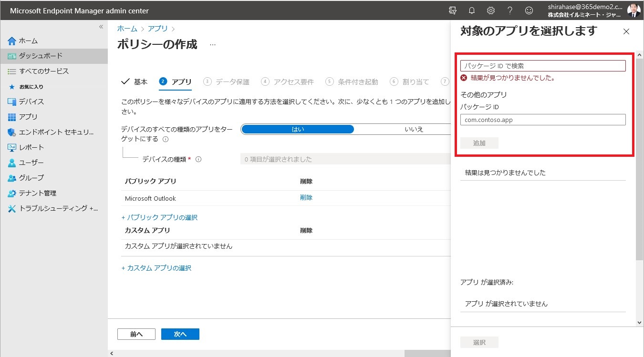
Task: Go to the 基本 step tab
Action: pyautogui.click(x=135, y=82)
